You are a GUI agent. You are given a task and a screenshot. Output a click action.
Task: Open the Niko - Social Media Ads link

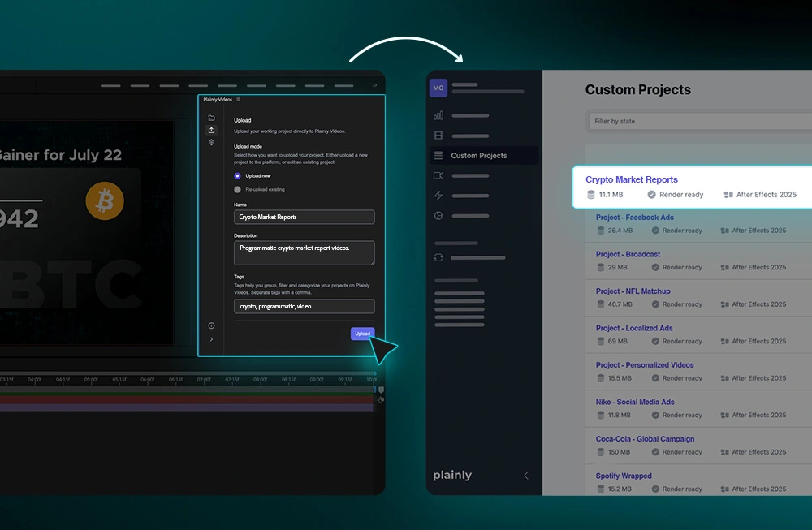click(x=635, y=402)
